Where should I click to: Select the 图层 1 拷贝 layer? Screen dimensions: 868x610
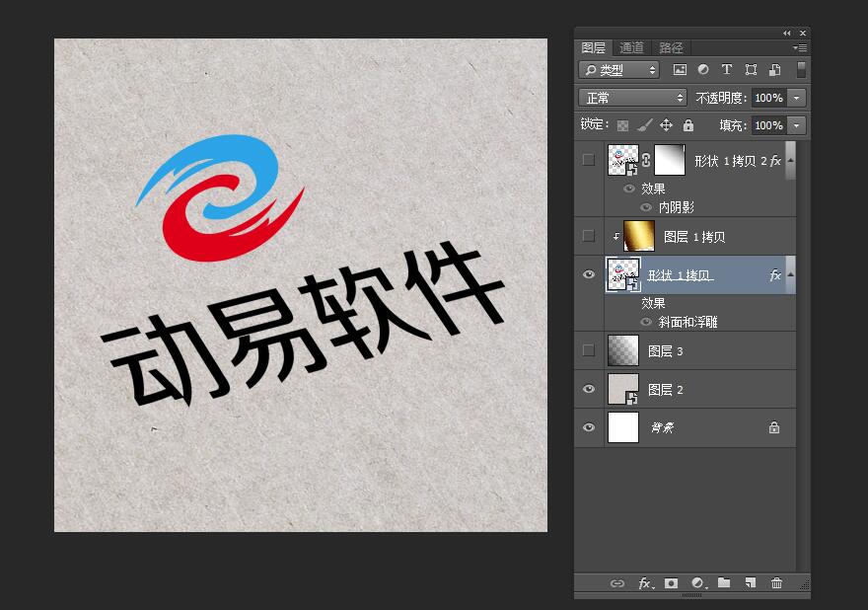tap(695, 237)
